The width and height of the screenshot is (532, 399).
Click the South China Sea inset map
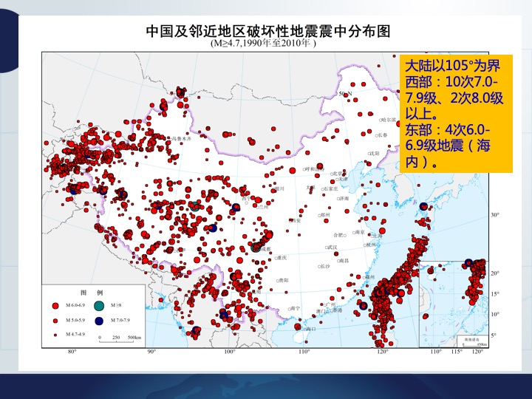pyautogui.click(x=454, y=304)
